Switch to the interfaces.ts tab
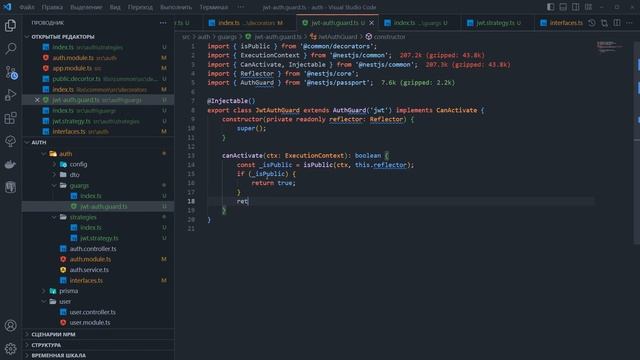 pos(562,23)
